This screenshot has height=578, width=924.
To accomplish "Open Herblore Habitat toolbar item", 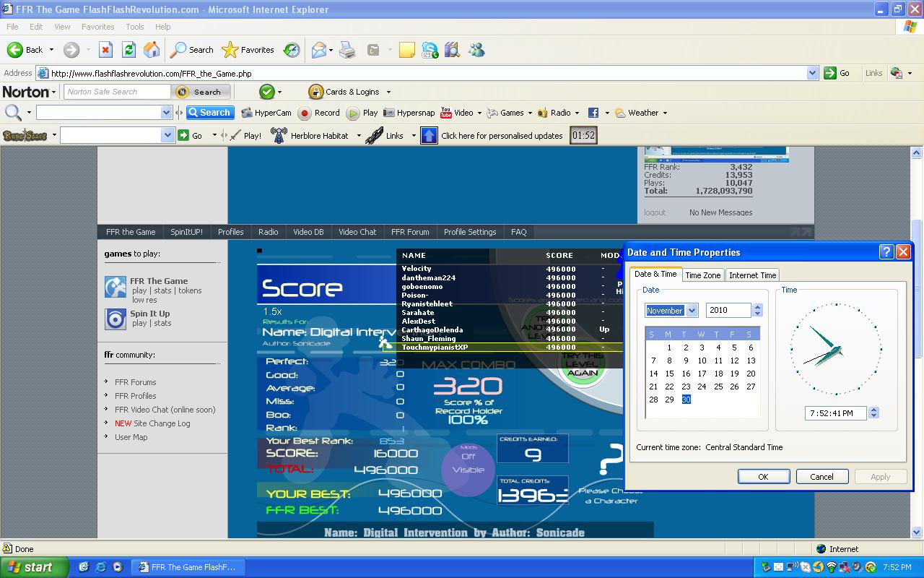I will point(310,135).
